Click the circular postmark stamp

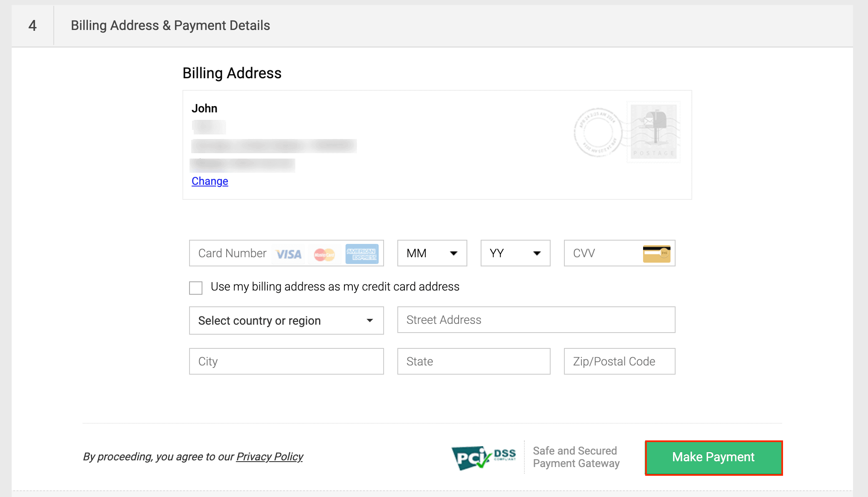coord(598,132)
